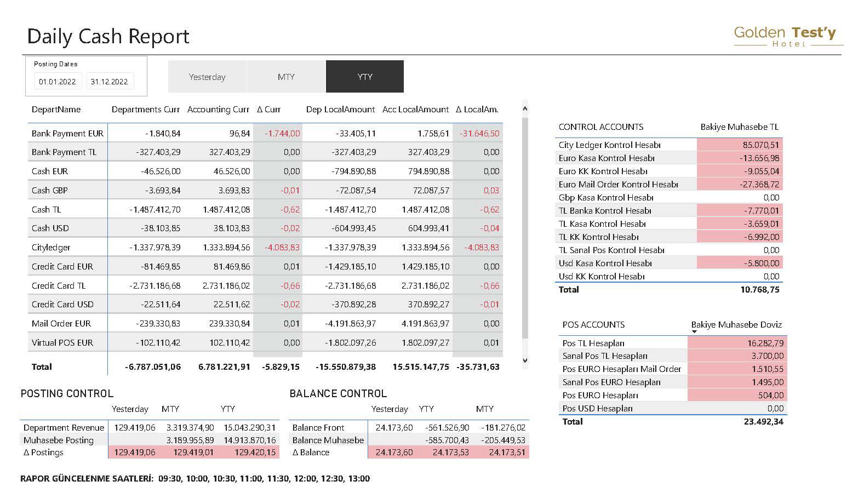
Task: Select Usd Kasa Kontrol Hesabı row
Action: [669, 264]
